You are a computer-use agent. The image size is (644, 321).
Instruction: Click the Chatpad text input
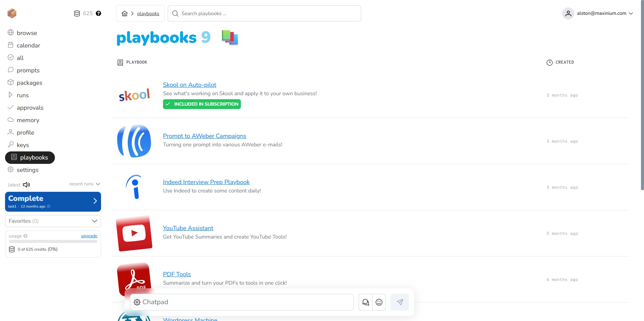click(242, 302)
